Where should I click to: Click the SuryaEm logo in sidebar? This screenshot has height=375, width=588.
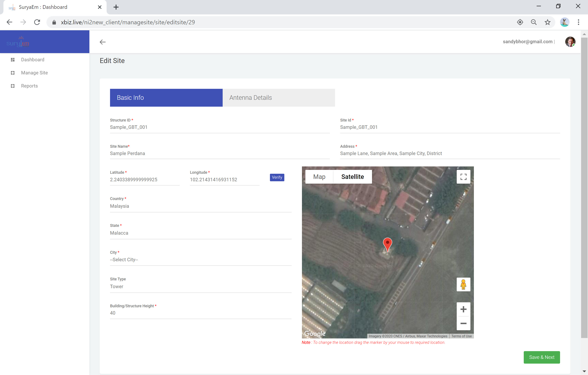click(x=18, y=41)
